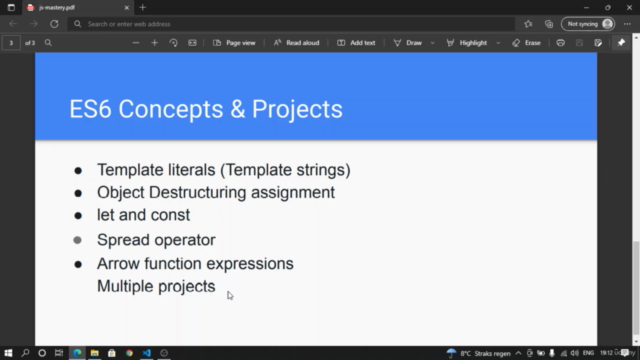The width and height of the screenshot is (640, 360).
Task: Click 'Object Destructuring assignment' text
Action: (216, 192)
